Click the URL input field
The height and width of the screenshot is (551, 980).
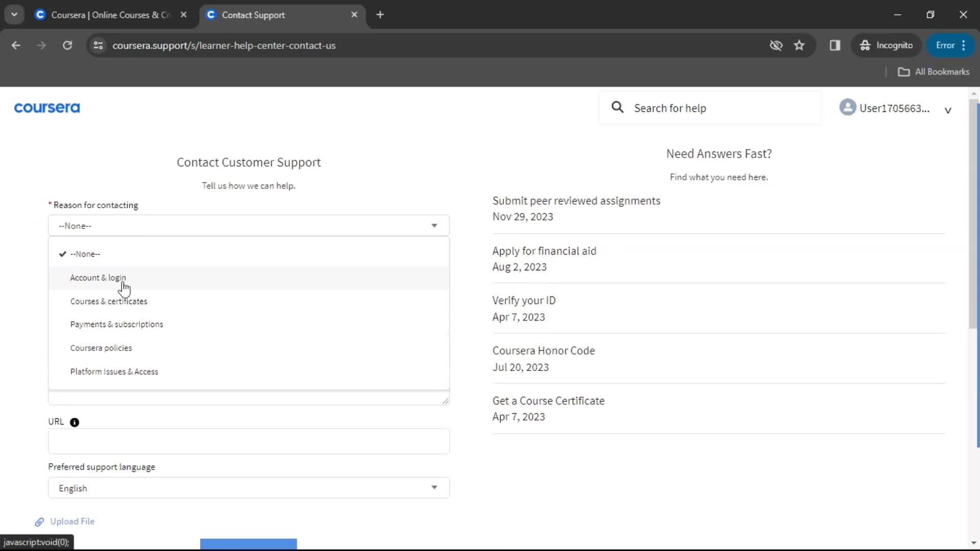point(249,441)
